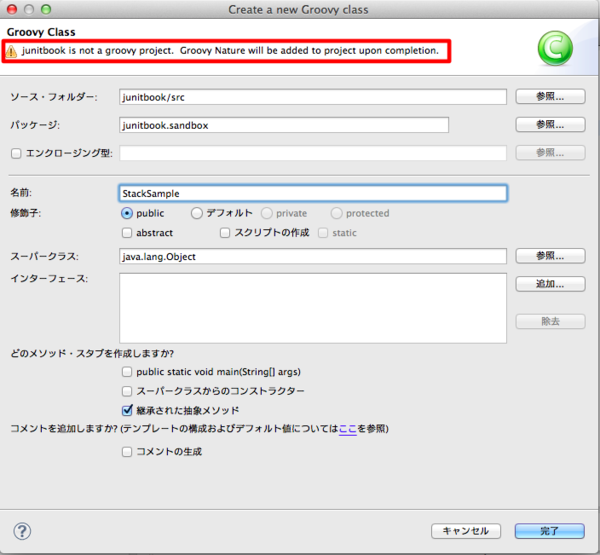Click the empty interfaces list box
600x555 pixels.
(313, 308)
